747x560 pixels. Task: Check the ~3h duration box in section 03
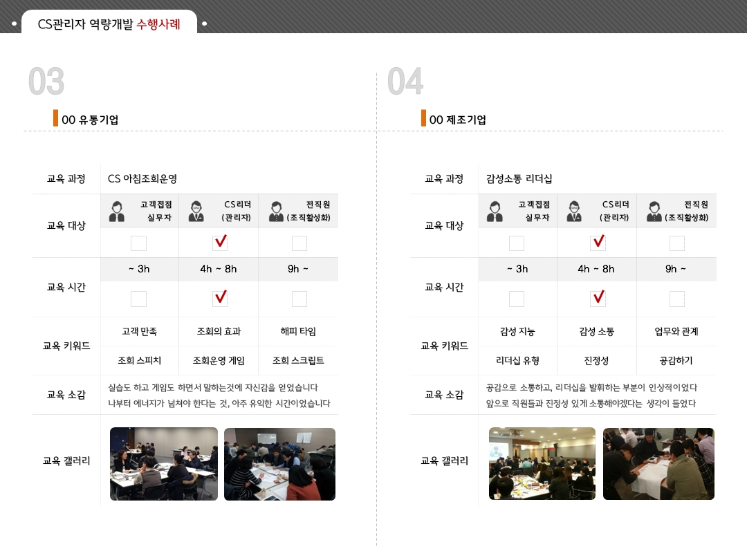(x=138, y=299)
